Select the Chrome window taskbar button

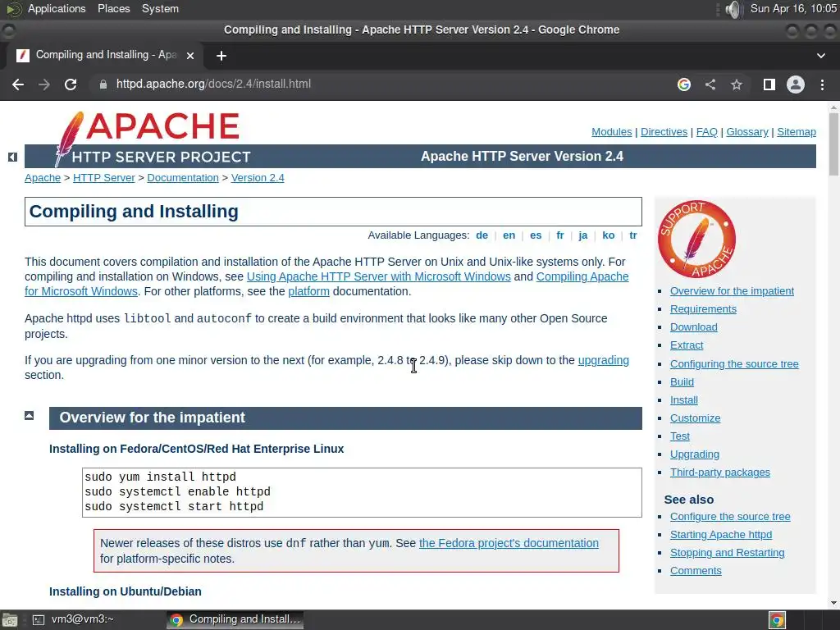(235, 619)
